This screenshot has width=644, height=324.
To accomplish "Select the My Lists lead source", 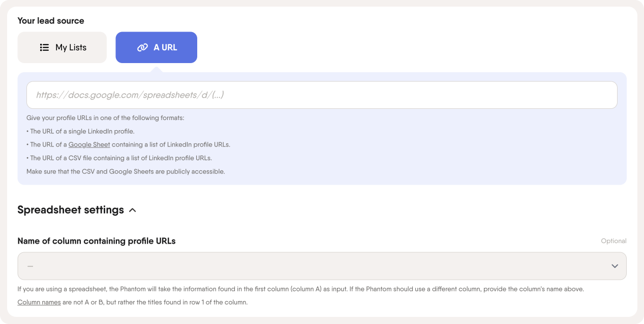I will (62, 47).
